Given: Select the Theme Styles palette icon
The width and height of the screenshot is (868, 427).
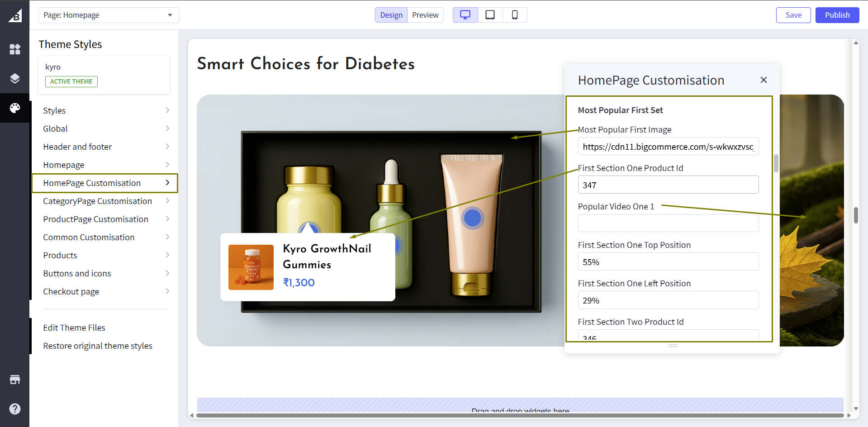Looking at the screenshot, I should pyautogui.click(x=15, y=108).
